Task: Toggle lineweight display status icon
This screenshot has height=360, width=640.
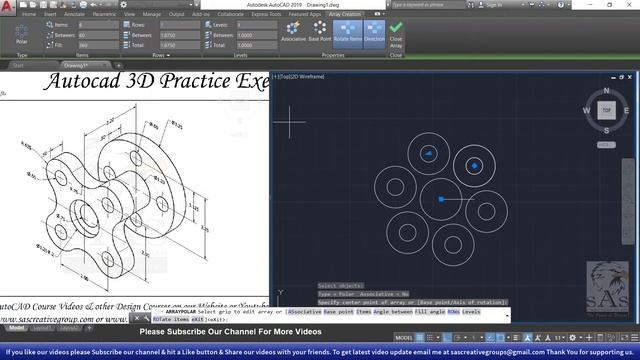Action: coord(516,338)
